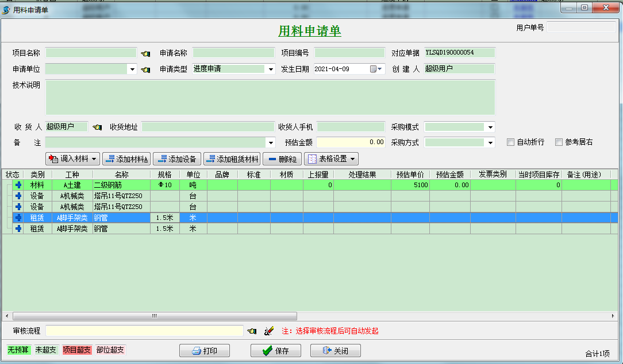Click the red 项目超支 legend swatch
The width and height of the screenshot is (623, 364).
point(77,350)
